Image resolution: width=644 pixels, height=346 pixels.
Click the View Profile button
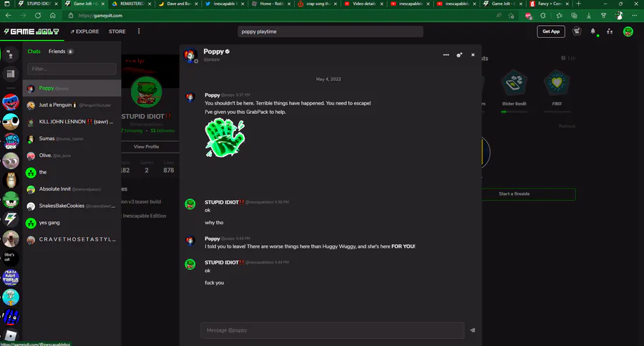click(x=146, y=146)
